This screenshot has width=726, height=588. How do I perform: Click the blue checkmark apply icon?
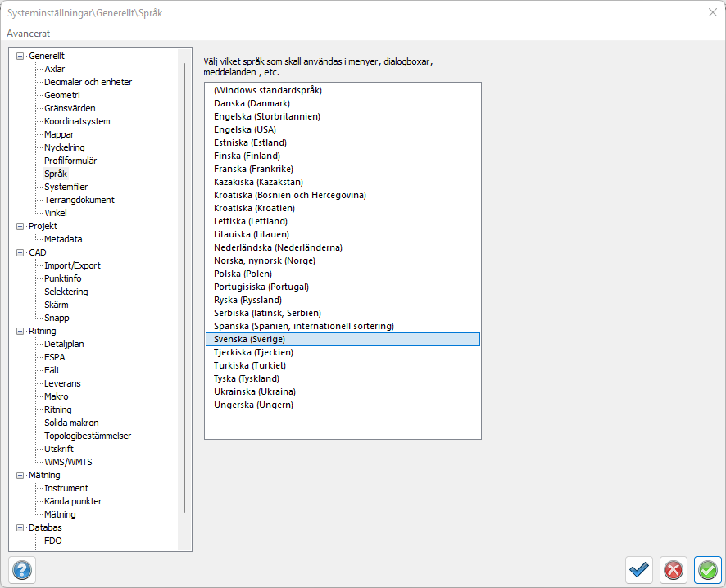638,569
